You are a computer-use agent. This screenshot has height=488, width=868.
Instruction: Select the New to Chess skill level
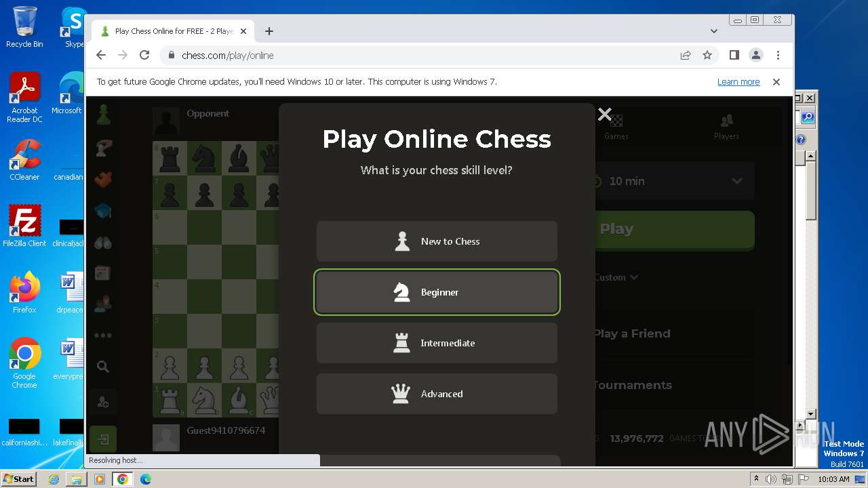(x=437, y=241)
